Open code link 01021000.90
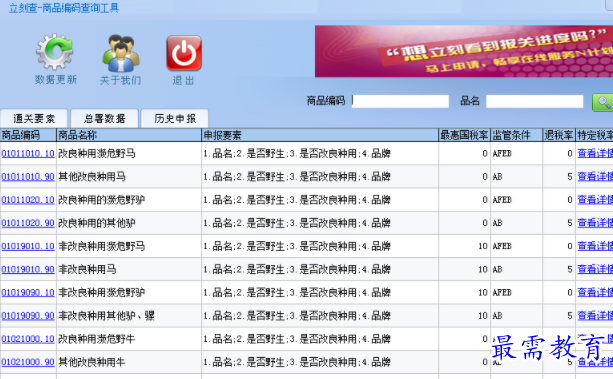Viewport: 613px width, 379px height. [28, 362]
